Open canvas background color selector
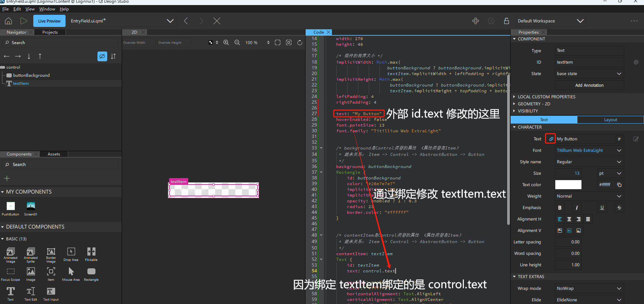Viewport: 644px width, 304px height. click(x=213, y=42)
